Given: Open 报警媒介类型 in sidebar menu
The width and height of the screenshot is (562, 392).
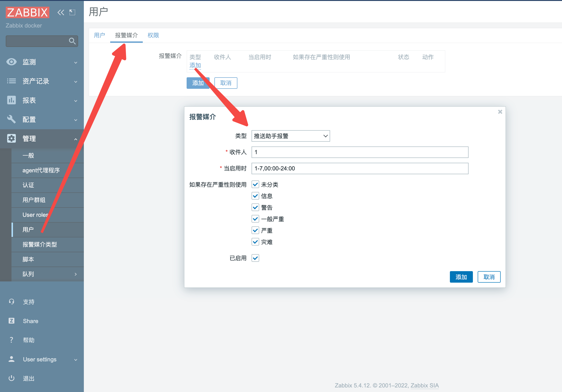Looking at the screenshot, I should pos(40,245).
